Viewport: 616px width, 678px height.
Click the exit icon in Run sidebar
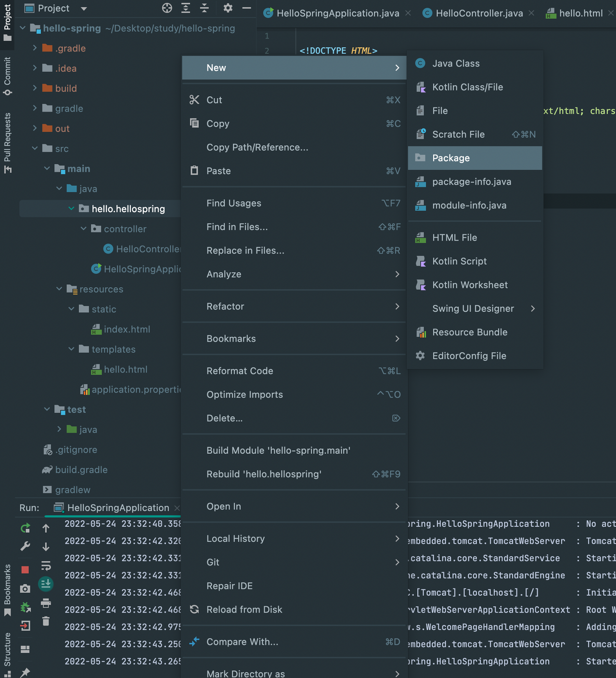(x=26, y=626)
